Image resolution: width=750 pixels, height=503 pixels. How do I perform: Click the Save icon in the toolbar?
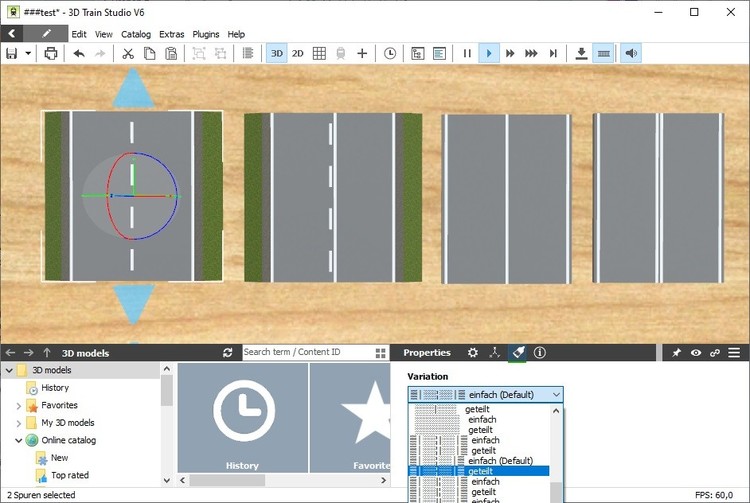click(x=12, y=53)
